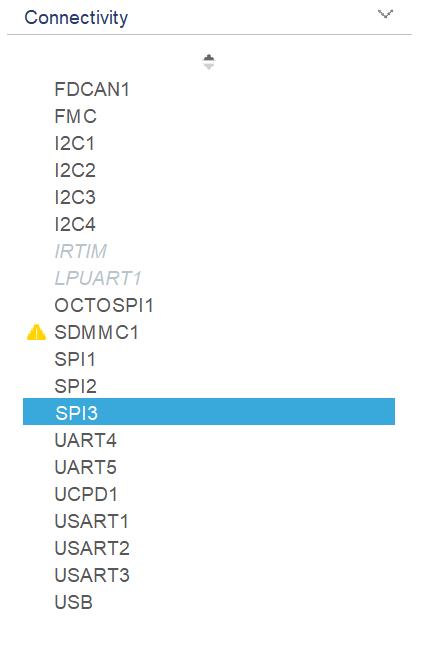This screenshot has height=651, width=422.
Task: Open the USB peripheral entry
Action: [74, 602]
